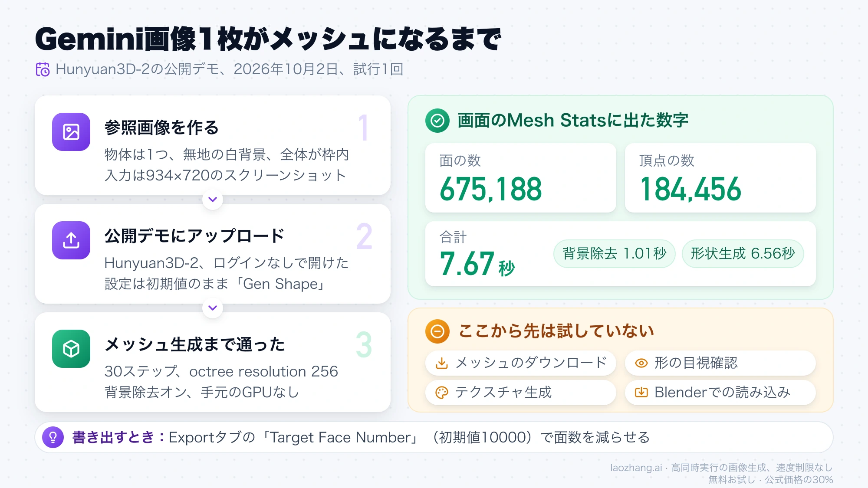
Task: Select the 形状生成 6.56秒 pill
Action: (743, 254)
